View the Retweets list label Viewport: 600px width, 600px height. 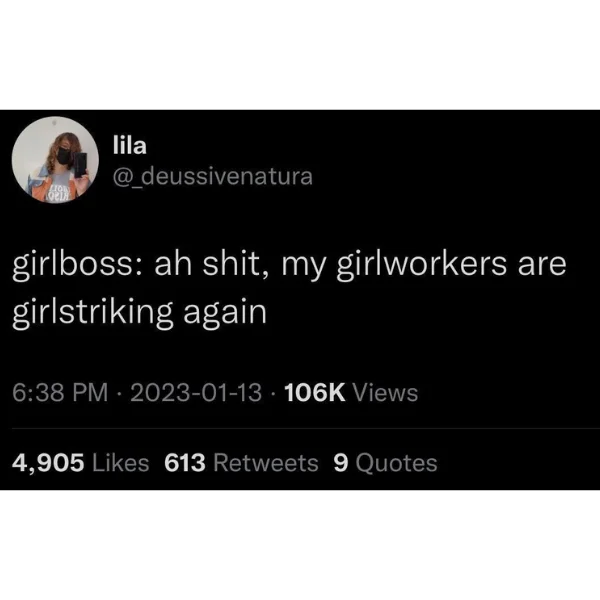(x=266, y=463)
